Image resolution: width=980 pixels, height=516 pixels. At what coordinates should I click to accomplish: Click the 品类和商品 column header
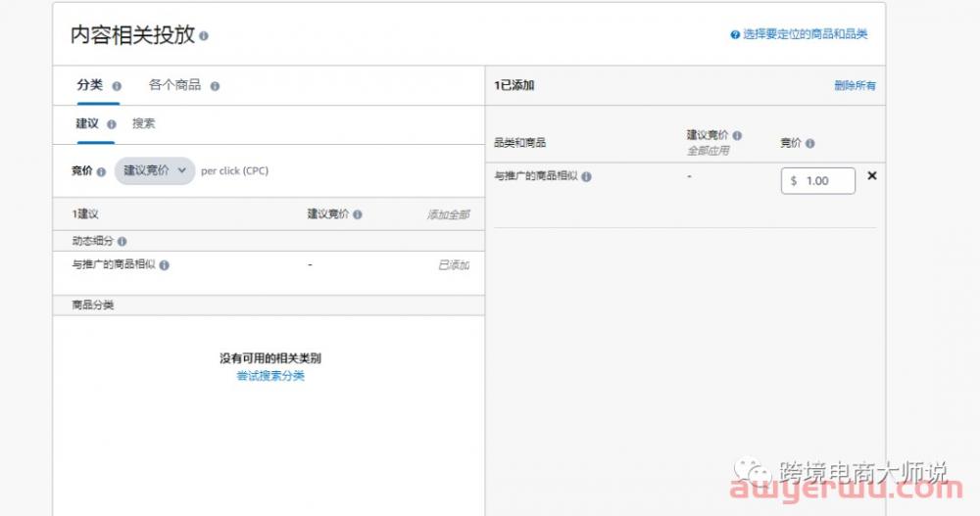tap(520, 142)
